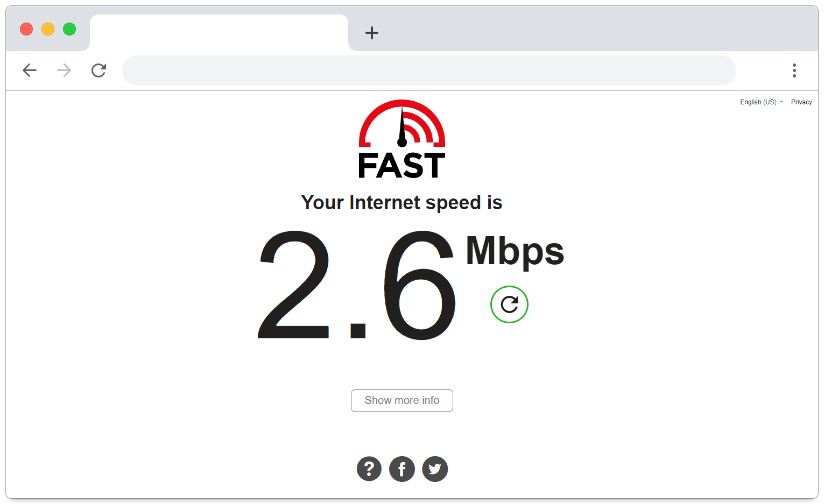Click the yellow minimize window button
Viewport: 824px width, 504px height.
click(x=48, y=29)
